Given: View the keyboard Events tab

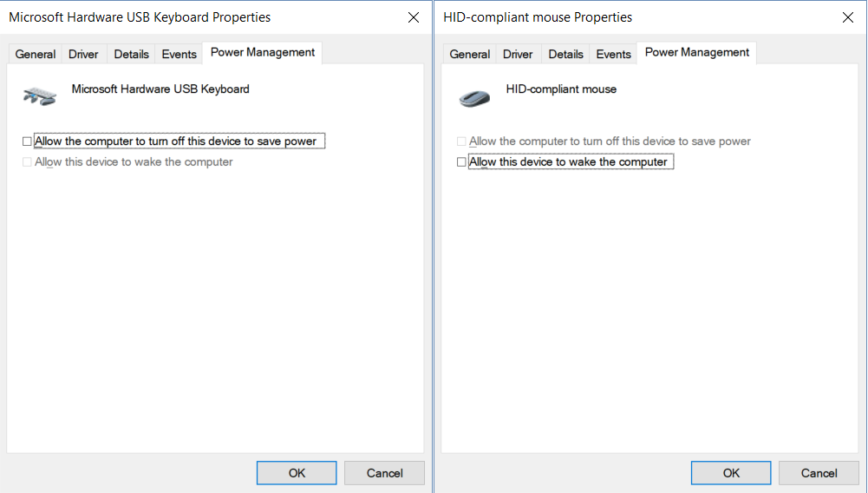Looking at the screenshot, I should click(x=179, y=55).
